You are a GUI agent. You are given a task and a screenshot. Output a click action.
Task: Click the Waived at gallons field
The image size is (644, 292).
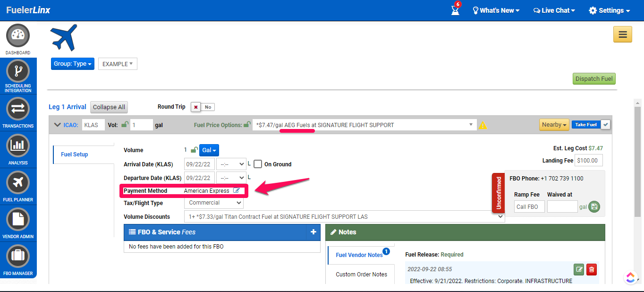pyautogui.click(x=562, y=206)
